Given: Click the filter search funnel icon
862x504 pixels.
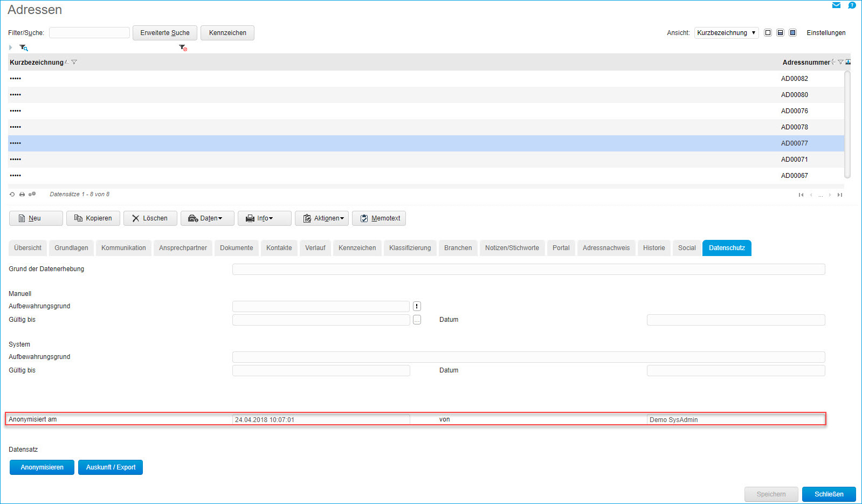Looking at the screenshot, I should pos(24,48).
